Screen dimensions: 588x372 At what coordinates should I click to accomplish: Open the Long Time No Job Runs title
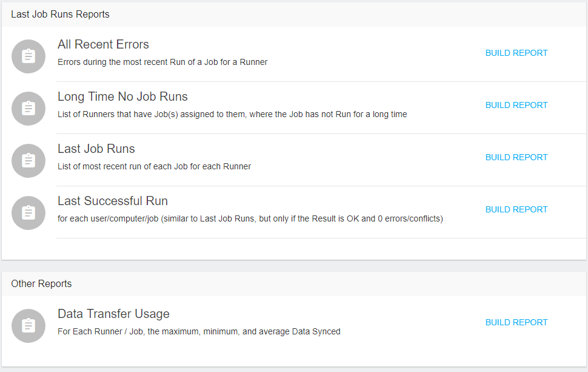click(x=122, y=96)
